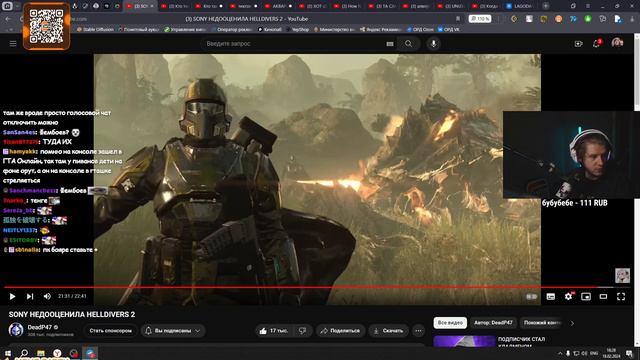
Task: Click the video title SONY НЕДООЦЕНИЛА HELLDIVERS 2
Action: coord(72,314)
